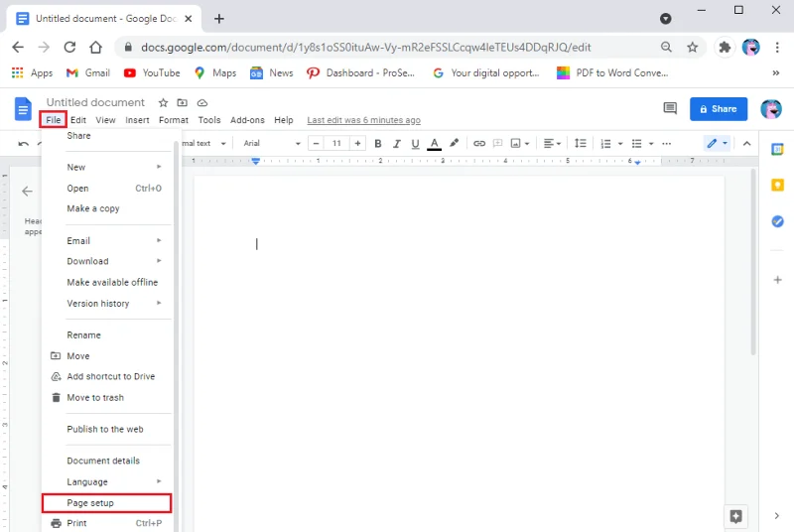Expand the Version history submenu

click(x=107, y=303)
